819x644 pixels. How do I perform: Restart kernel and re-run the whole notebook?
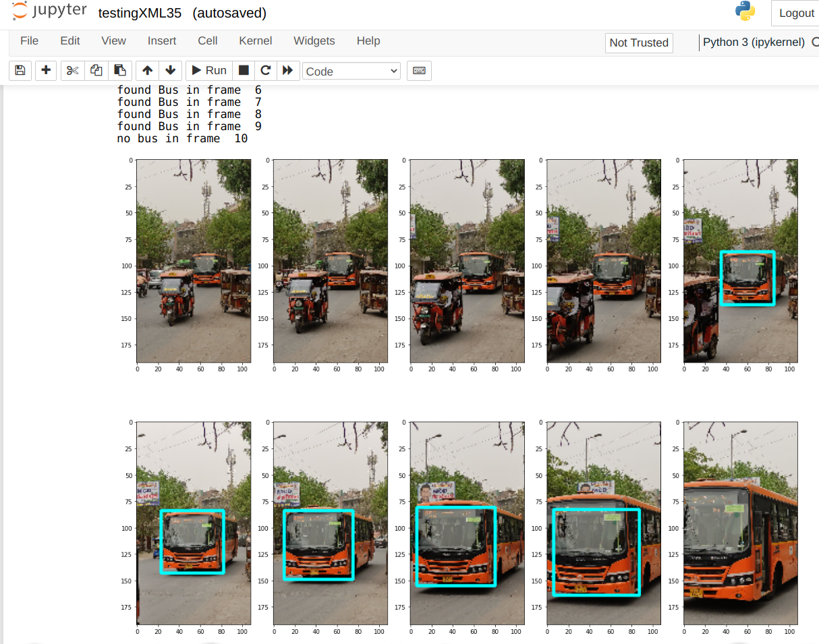(x=288, y=70)
